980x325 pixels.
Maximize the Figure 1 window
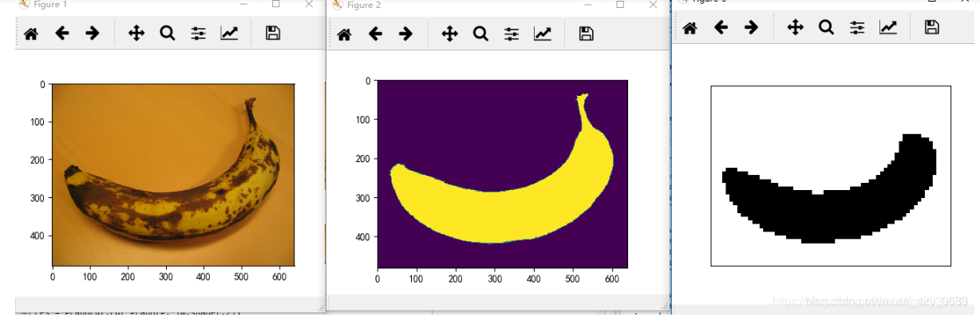click(275, 4)
